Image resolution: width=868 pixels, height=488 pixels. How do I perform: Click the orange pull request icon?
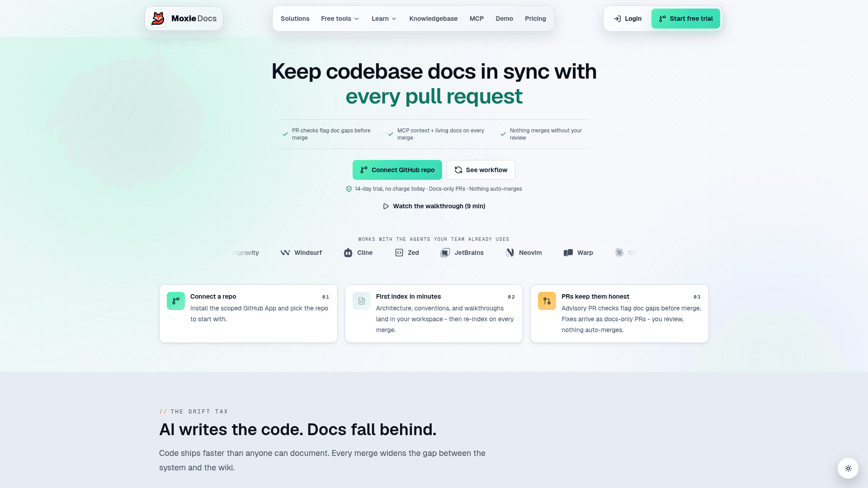(547, 301)
